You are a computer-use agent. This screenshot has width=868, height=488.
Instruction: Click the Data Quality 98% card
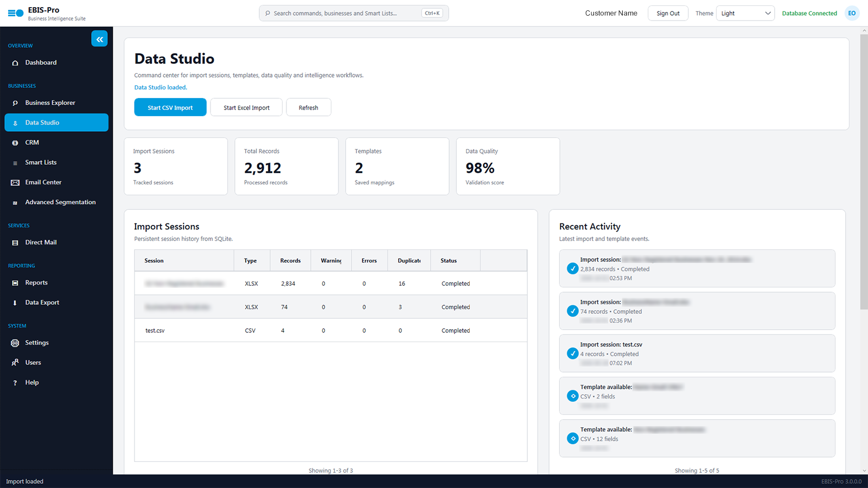[508, 166]
